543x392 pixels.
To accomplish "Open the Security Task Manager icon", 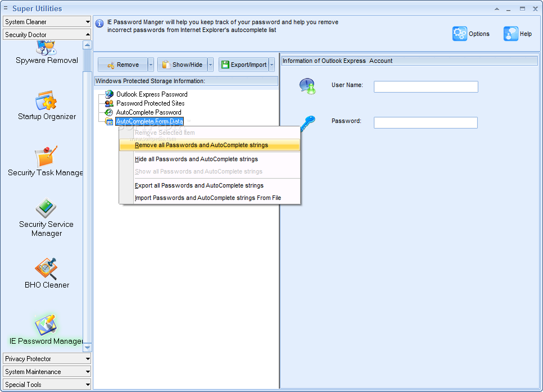I will tap(46, 156).
